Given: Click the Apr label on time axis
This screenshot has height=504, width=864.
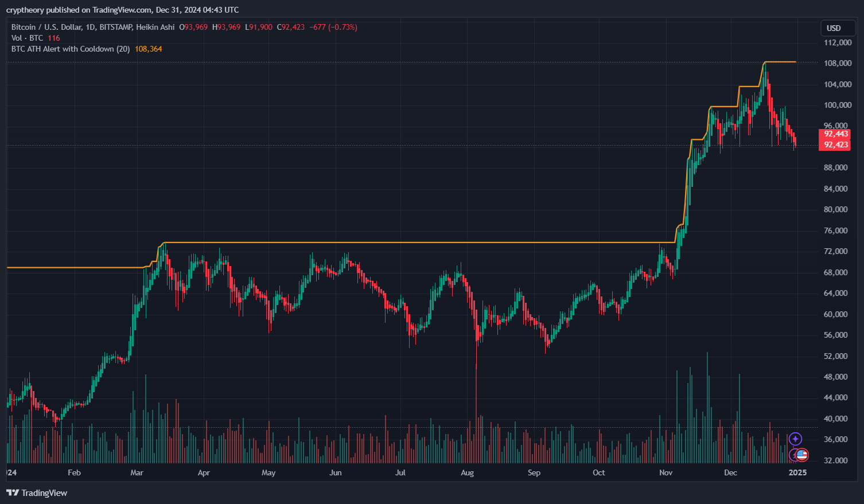Looking at the screenshot, I should coord(204,472).
